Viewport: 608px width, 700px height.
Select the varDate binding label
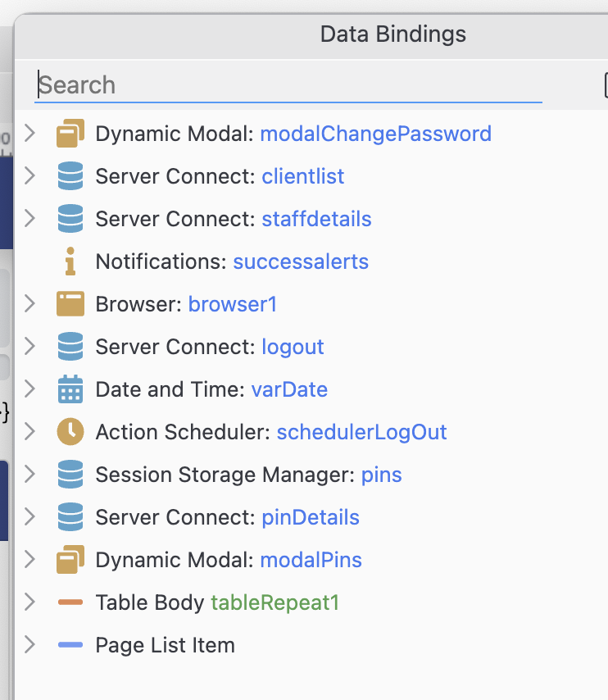point(289,389)
